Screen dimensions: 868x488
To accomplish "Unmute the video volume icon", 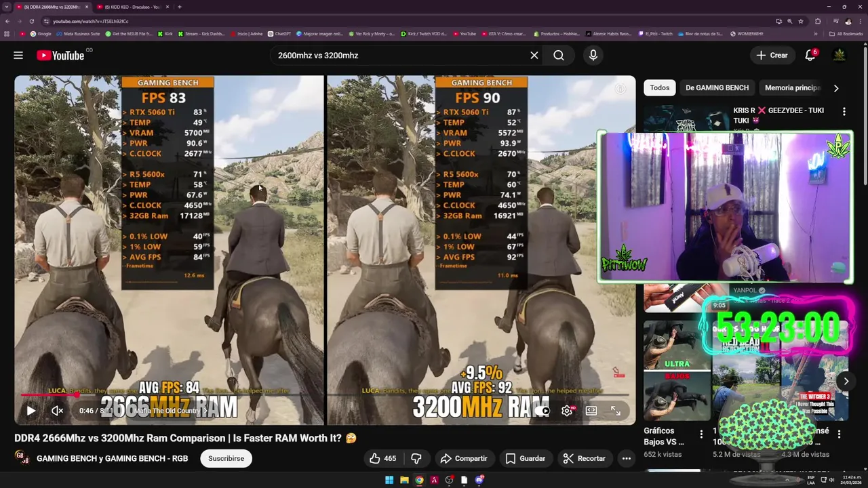I will (x=57, y=410).
